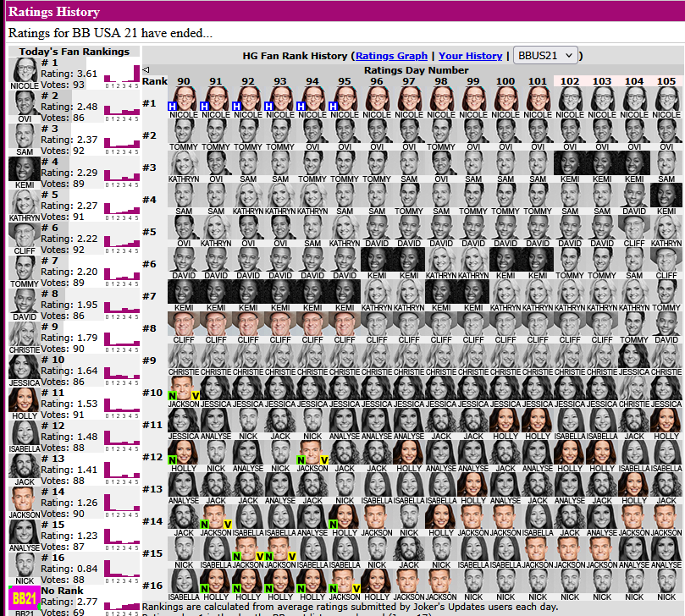Click David's photo at fan rank #8 in Today's Fan Rankings
685x616 pixels.
(x=25, y=300)
